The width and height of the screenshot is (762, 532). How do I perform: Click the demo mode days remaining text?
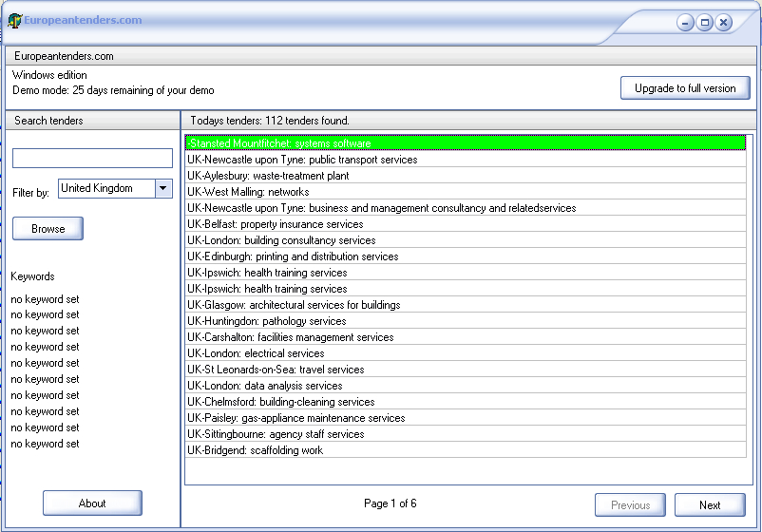(113, 90)
